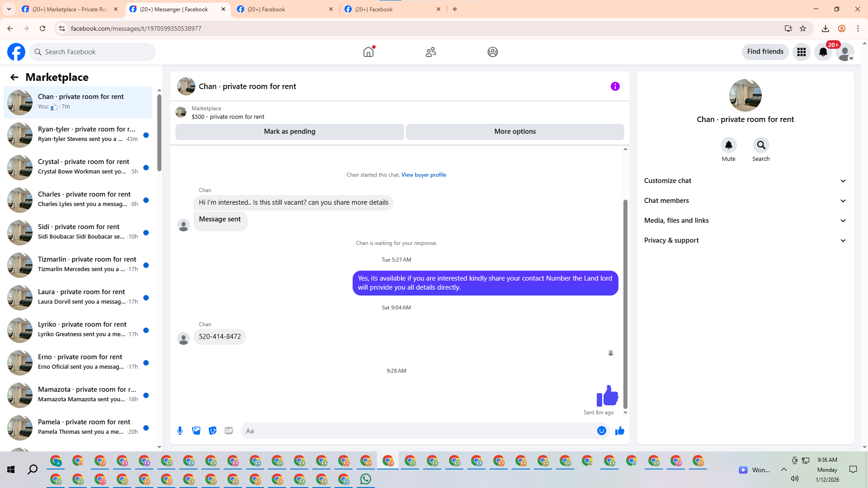Click the purple conversation info icon
This screenshot has height=488, width=868.
point(615,86)
